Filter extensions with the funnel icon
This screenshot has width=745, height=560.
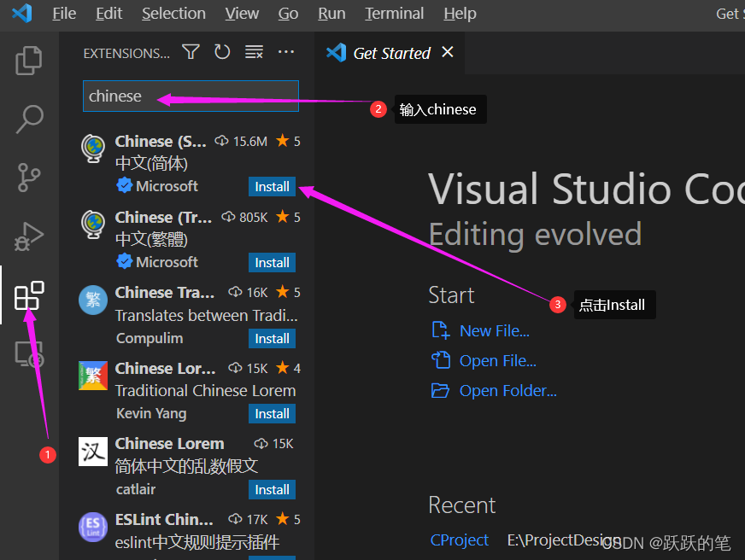(191, 52)
